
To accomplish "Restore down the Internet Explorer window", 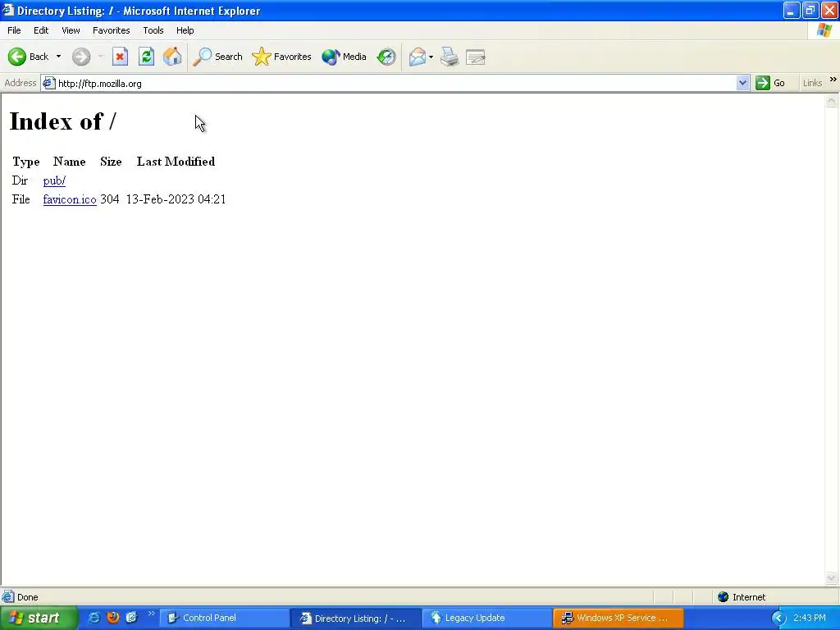I will point(810,10).
